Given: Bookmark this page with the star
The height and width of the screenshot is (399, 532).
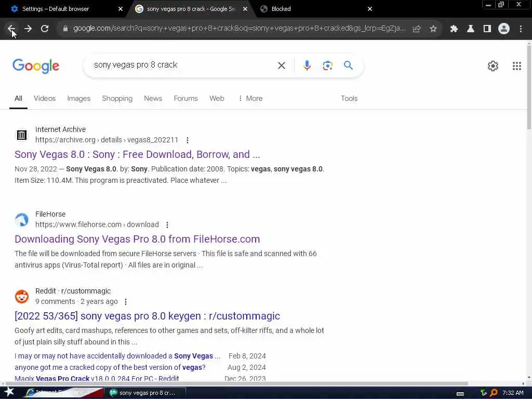Looking at the screenshot, I should coord(433,29).
